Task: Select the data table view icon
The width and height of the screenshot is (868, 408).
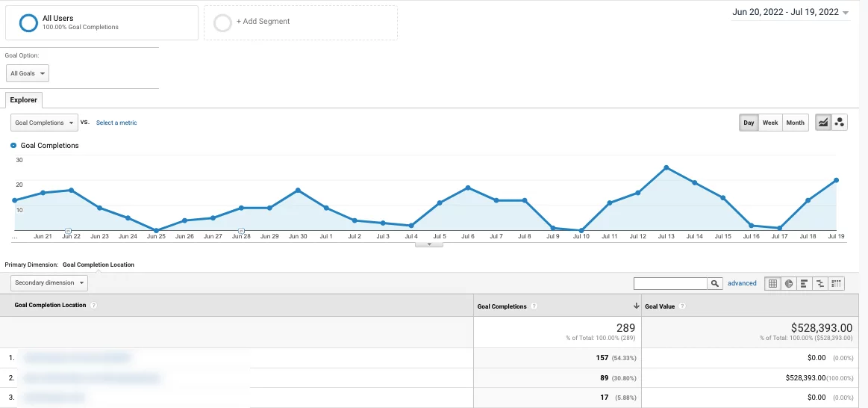Action: 772,283
